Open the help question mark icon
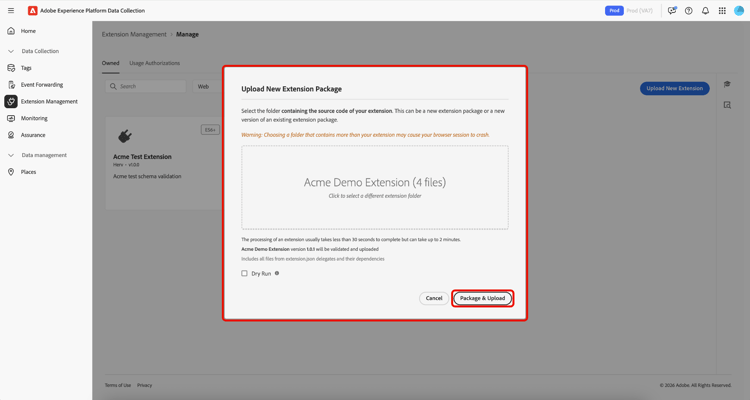This screenshot has height=400, width=750. click(689, 11)
